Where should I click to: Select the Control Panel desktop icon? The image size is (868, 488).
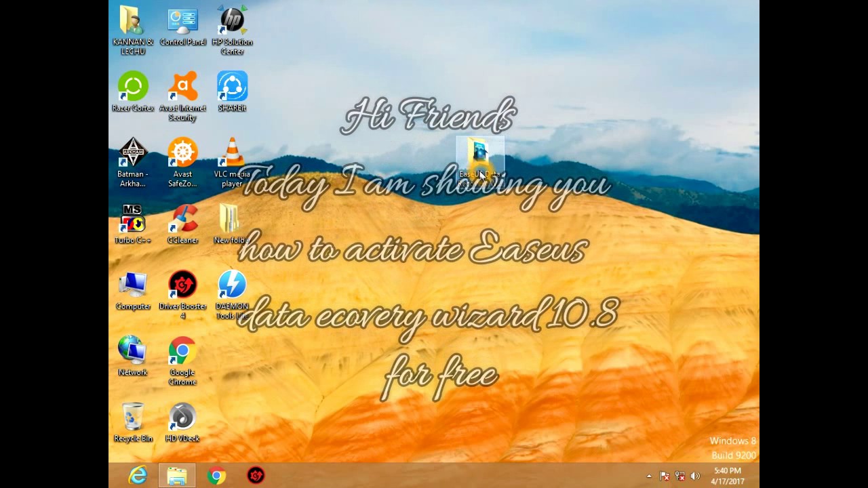[182, 27]
